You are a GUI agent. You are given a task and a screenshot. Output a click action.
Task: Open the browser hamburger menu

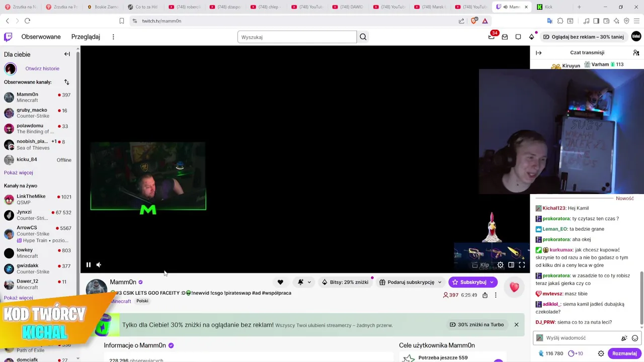point(636,21)
